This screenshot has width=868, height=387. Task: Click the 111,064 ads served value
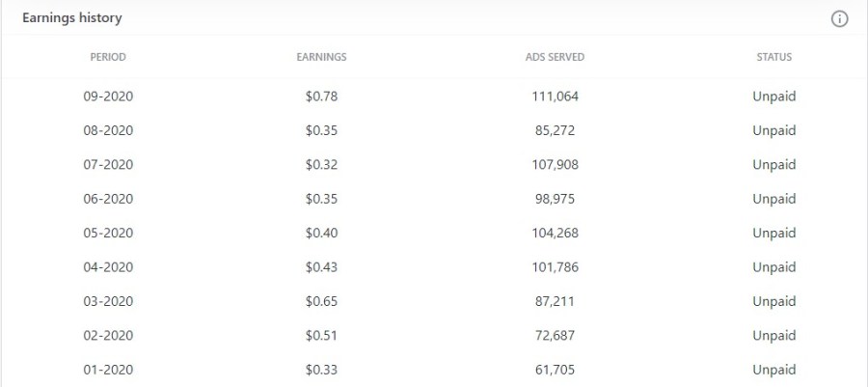[x=555, y=97]
